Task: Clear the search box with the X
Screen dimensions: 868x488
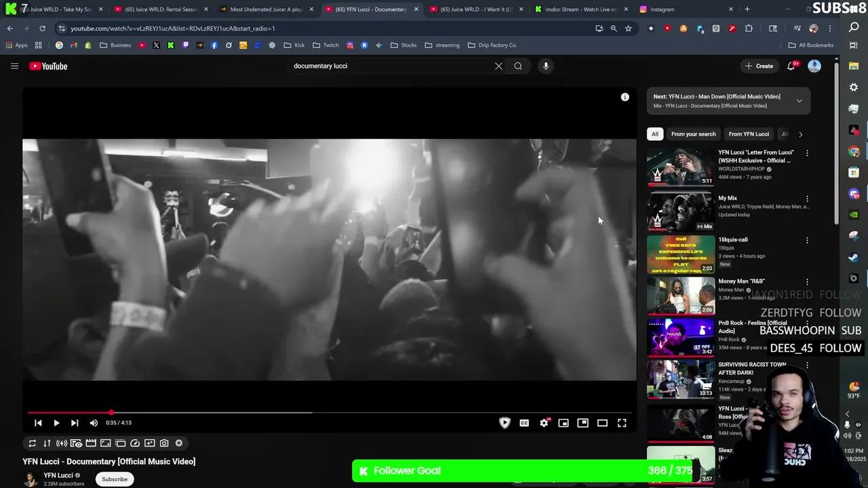Action: [x=498, y=66]
